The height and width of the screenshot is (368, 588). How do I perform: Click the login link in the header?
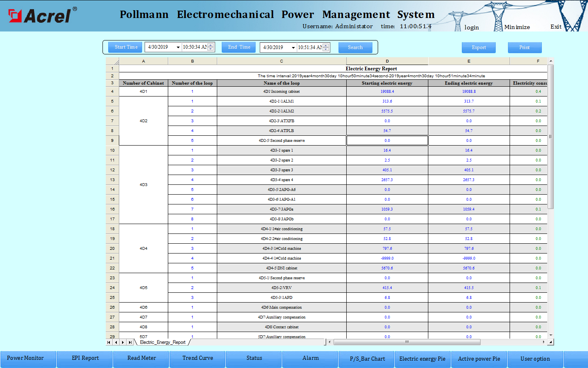pyautogui.click(x=472, y=27)
